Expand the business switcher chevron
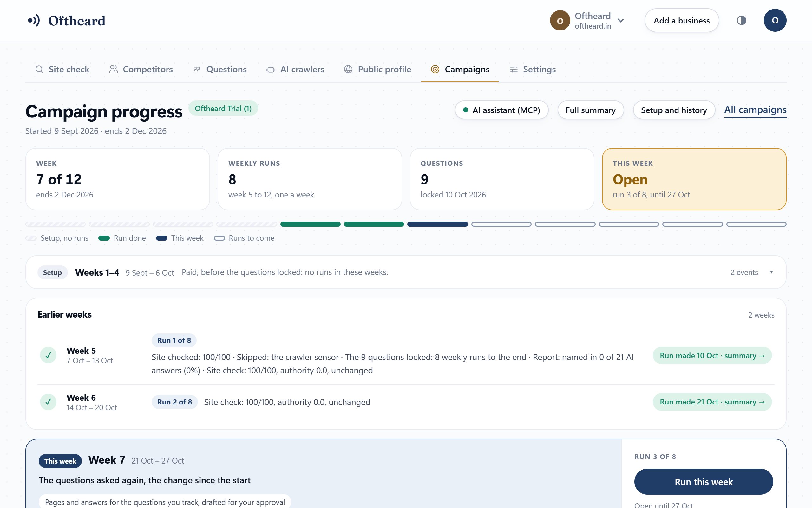 click(x=621, y=21)
